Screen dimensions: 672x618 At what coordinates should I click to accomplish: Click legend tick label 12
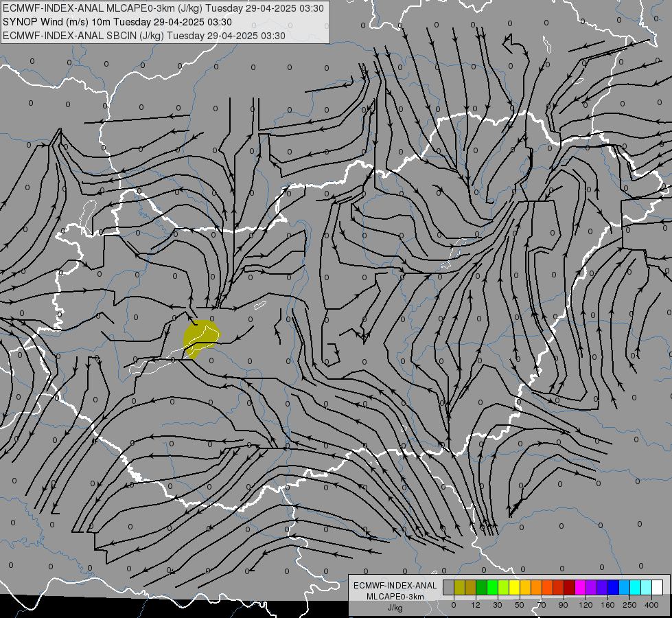click(476, 605)
